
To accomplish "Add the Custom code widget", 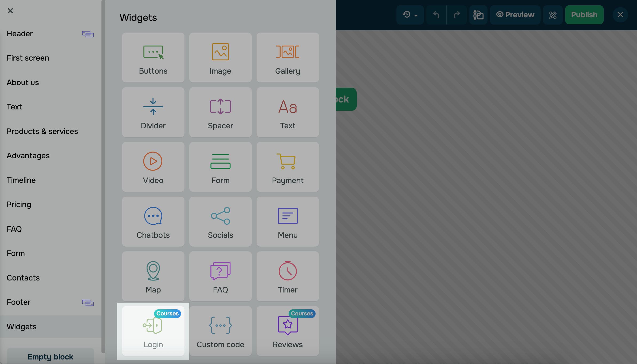I will click(x=220, y=331).
